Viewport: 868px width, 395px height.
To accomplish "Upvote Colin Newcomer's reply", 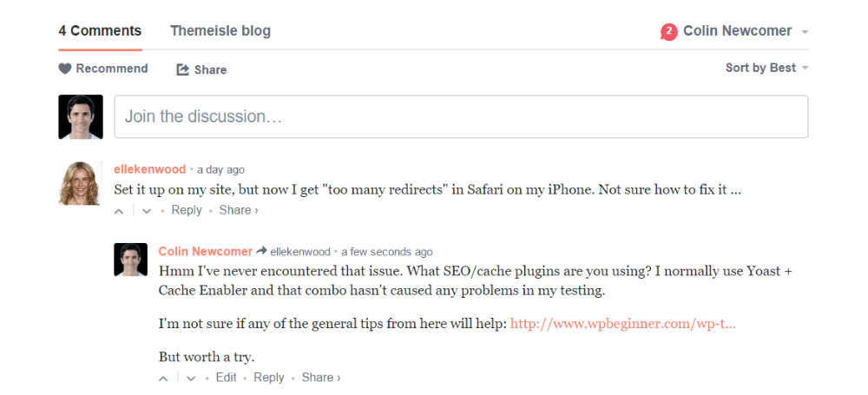I will [x=163, y=379].
